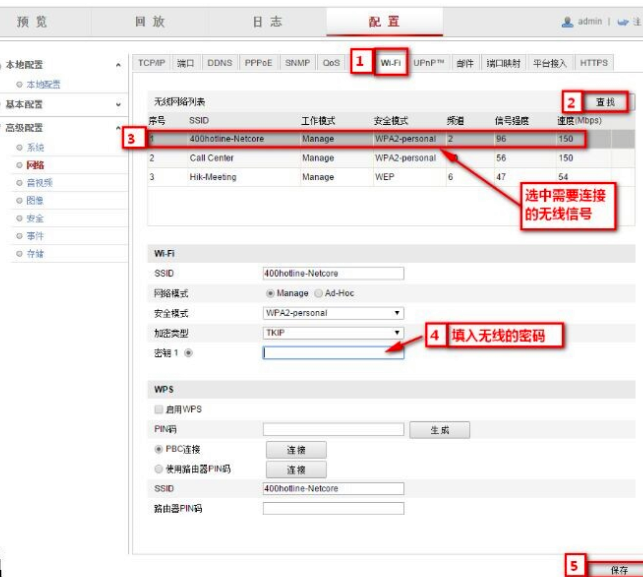Screen dimensions: 643x577
Task: Select the Call Center network row
Action: pyautogui.click(x=391, y=158)
